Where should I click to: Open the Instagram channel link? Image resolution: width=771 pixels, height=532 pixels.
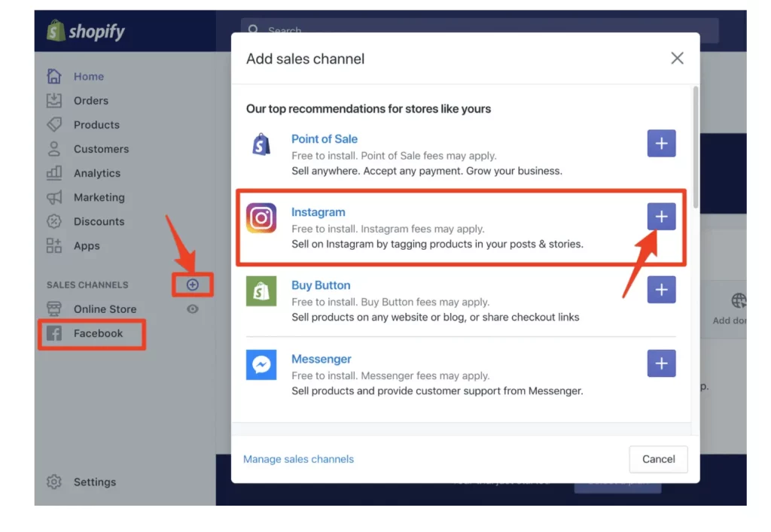318,212
